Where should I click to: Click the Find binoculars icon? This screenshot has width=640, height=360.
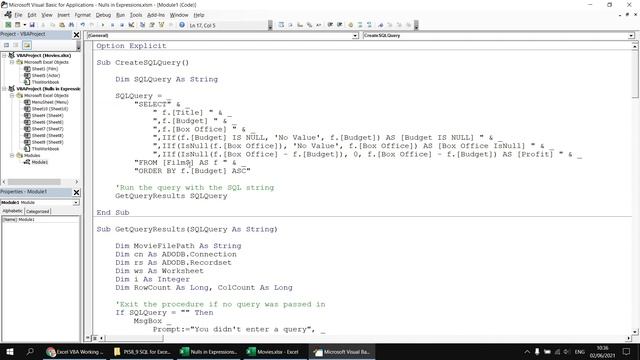click(71, 25)
